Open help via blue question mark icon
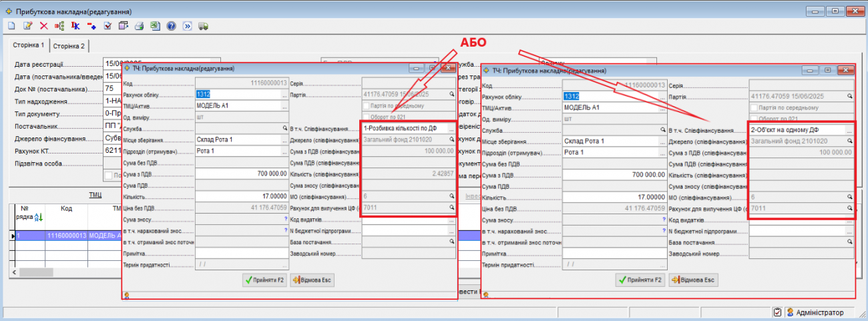The image size is (868, 321). click(171, 26)
